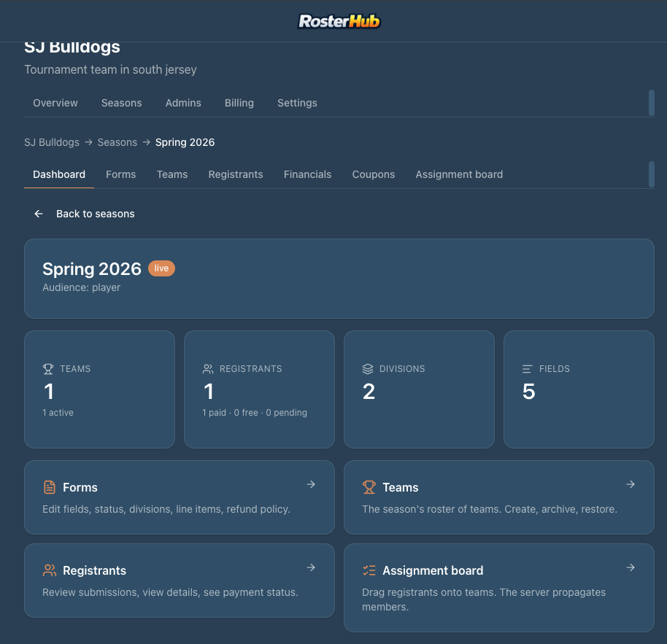Click the people icon in Registrants stat card

pyautogui.click(x=207, y=369)
